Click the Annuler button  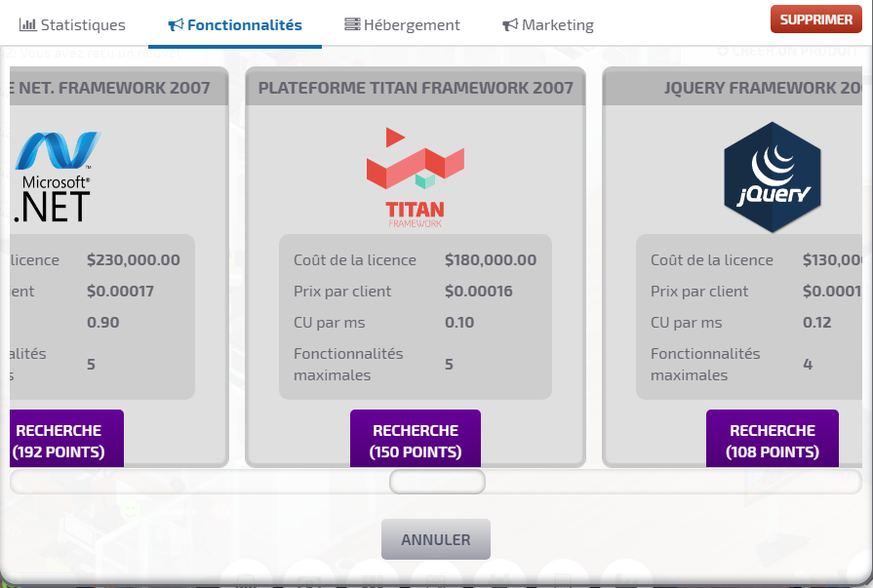click(435, 539)
